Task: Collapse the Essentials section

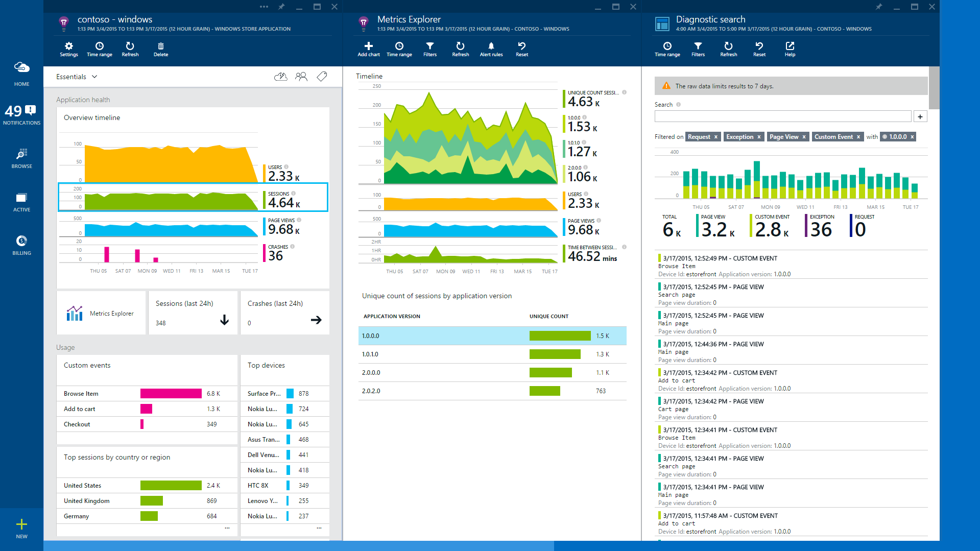Action: (95, 76)
